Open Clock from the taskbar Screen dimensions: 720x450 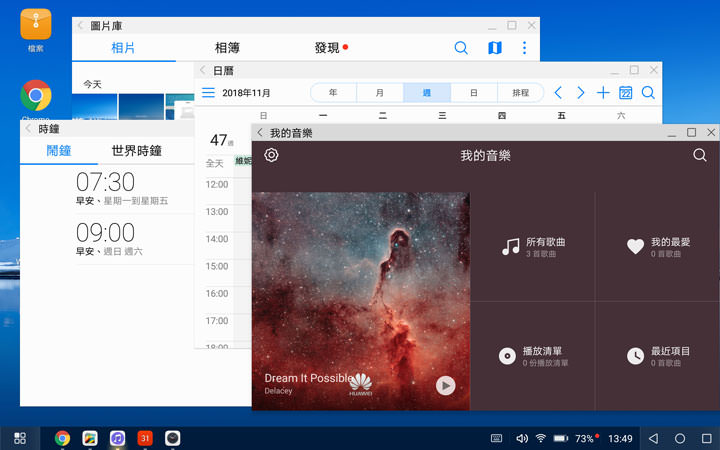tap(173, 438)
